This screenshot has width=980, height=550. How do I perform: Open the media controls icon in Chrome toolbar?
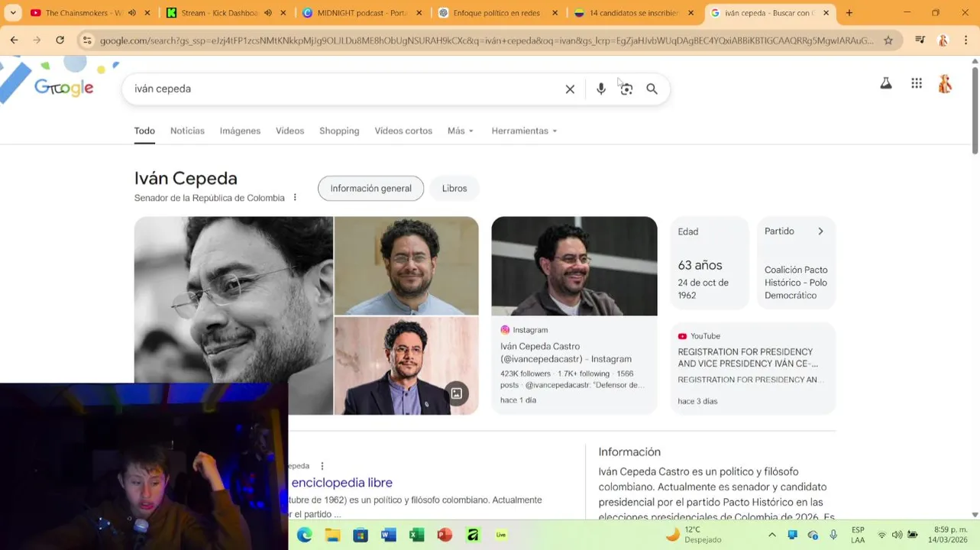920,40
